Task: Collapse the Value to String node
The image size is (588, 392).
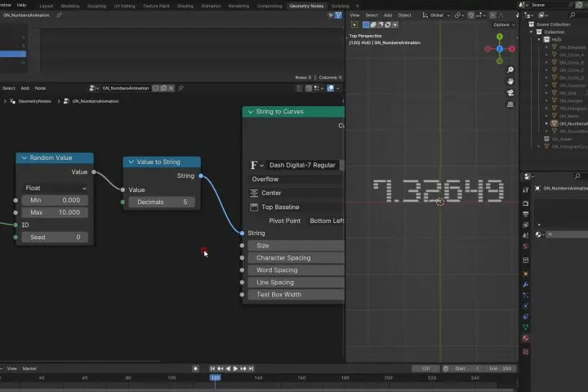Action: [131, 162]
